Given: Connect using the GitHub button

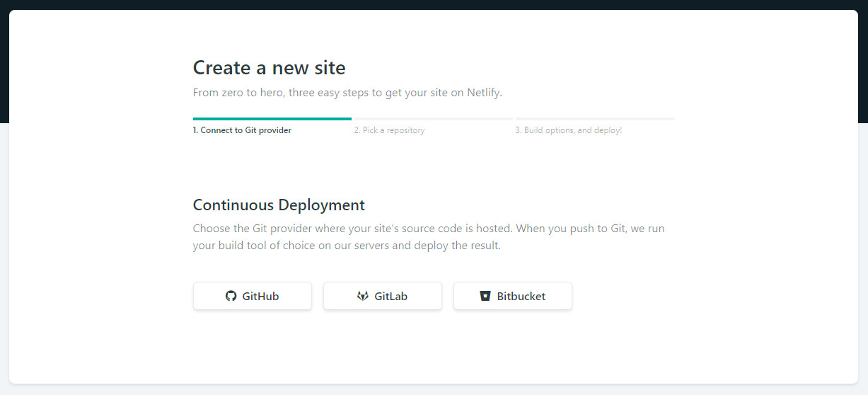Looking at the screenshot, I should point(252,296).
